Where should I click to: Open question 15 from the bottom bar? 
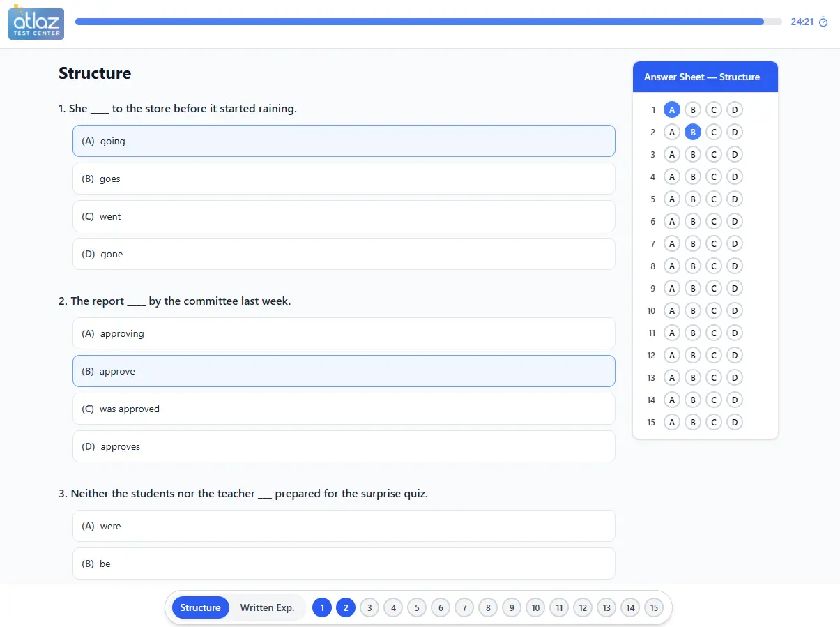pyautogui.click(x=654, y=607)
